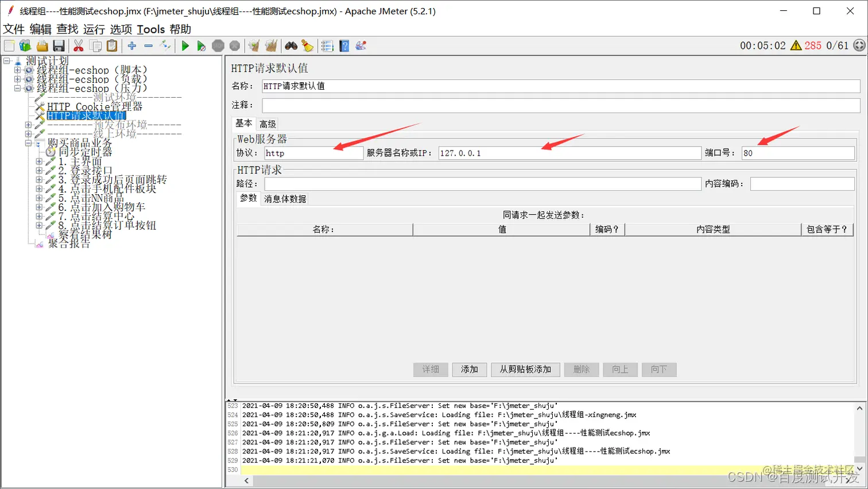Click the 协议 input field
Image resolution: width=868 pixels, height=489 pixels.
(314, 153)
